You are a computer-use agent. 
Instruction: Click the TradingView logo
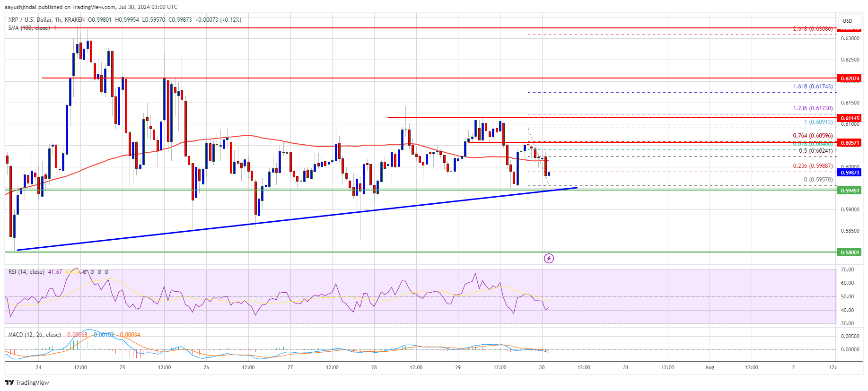tap(27, 382)
